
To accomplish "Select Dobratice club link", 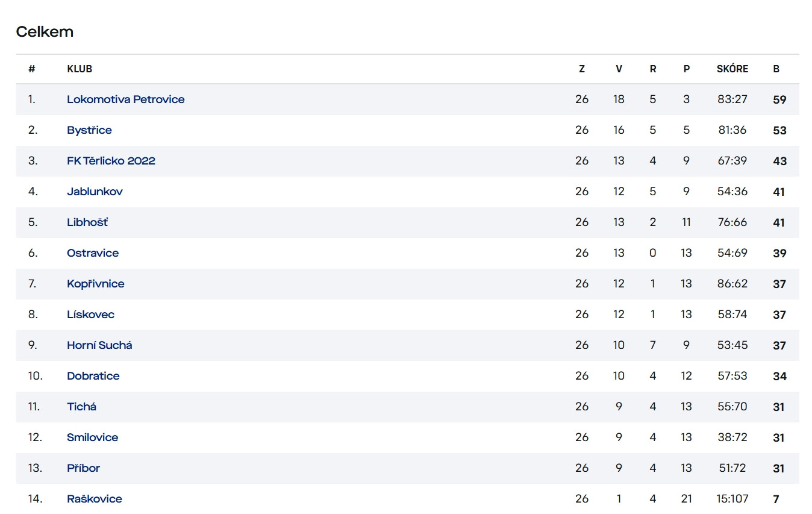I will coord(93,376).
